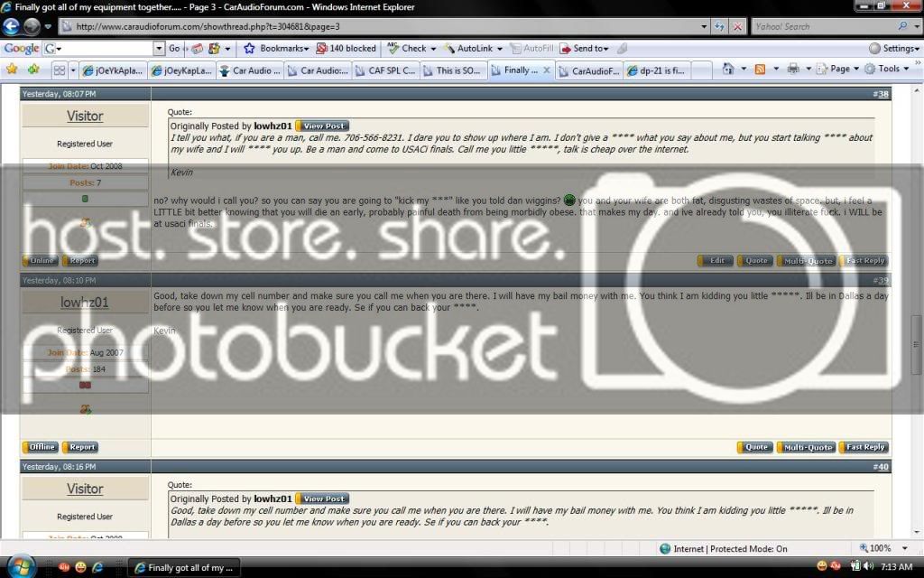Open the Windows Start orb
The height and width of the screenshot is (578, 924).
pos(21,567)
